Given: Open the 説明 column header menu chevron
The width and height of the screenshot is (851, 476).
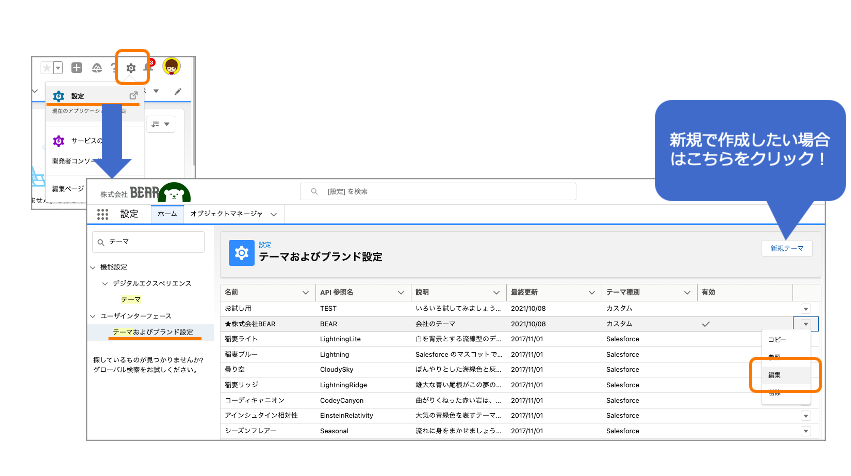Looking at the screenshot, I should 496,293.
